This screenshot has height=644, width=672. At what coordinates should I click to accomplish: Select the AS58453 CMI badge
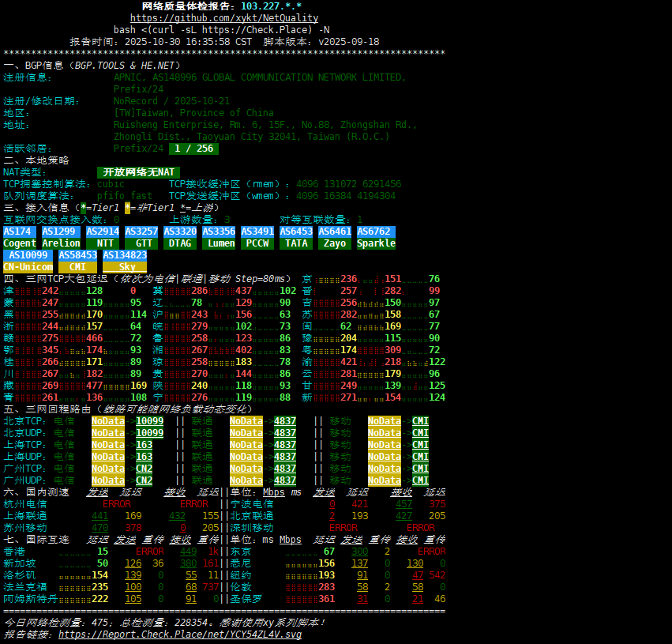(77, 261)
